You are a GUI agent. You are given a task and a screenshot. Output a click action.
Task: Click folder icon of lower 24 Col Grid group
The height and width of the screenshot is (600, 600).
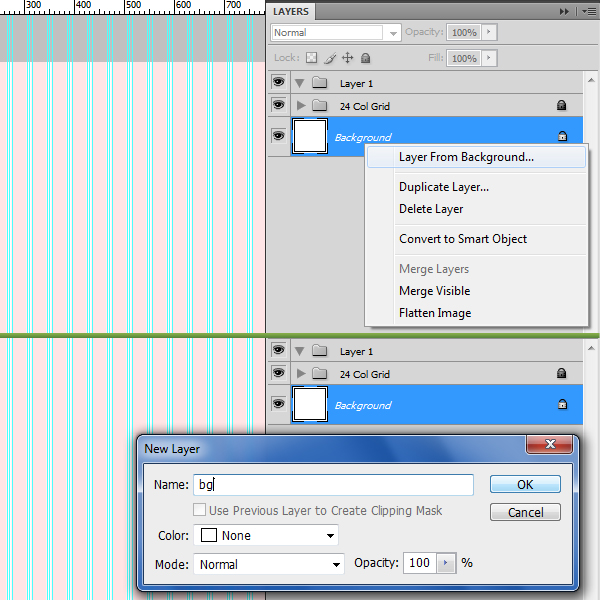(320, 373)
